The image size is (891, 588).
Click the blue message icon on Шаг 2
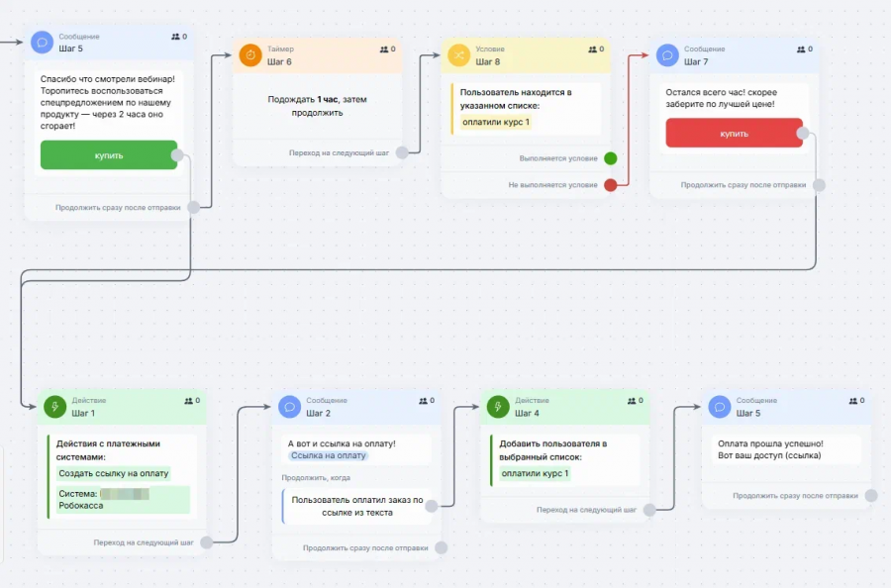pos(289,407)
